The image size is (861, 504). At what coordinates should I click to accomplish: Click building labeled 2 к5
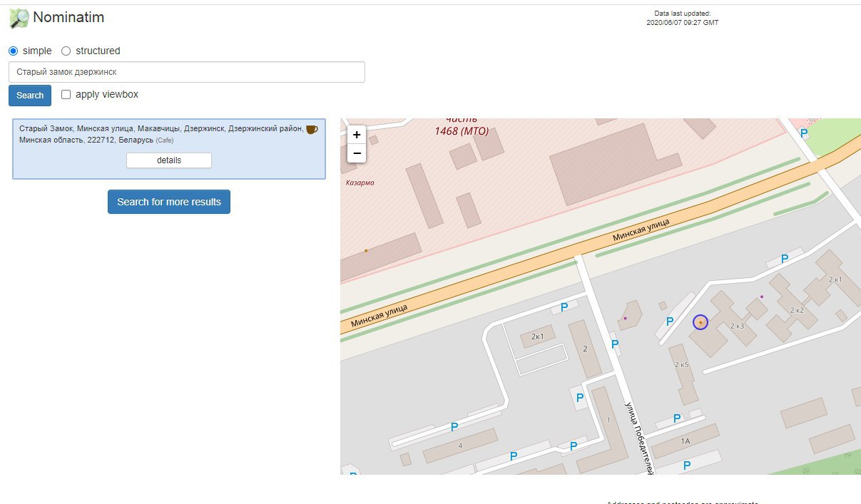(681, 365)
